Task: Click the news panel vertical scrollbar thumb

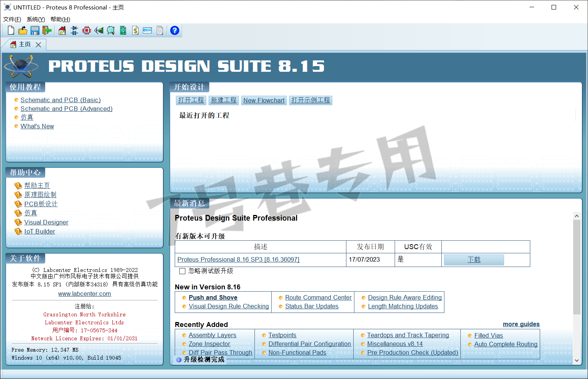Action: point(577,267)
